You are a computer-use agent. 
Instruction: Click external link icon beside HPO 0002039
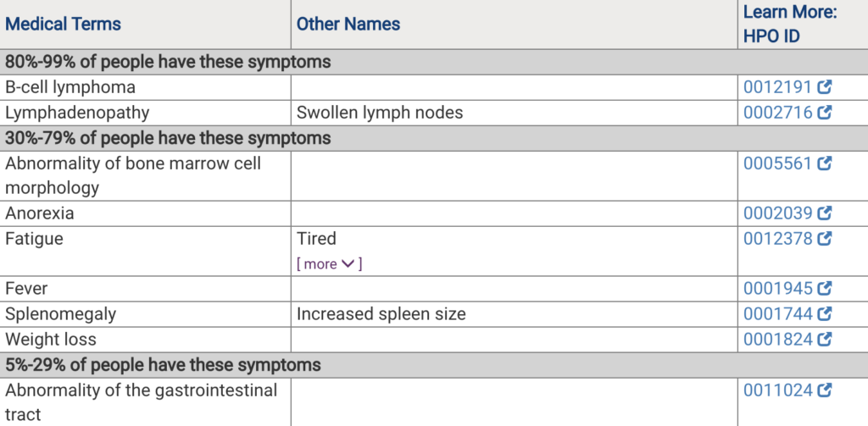click(825, 213)
